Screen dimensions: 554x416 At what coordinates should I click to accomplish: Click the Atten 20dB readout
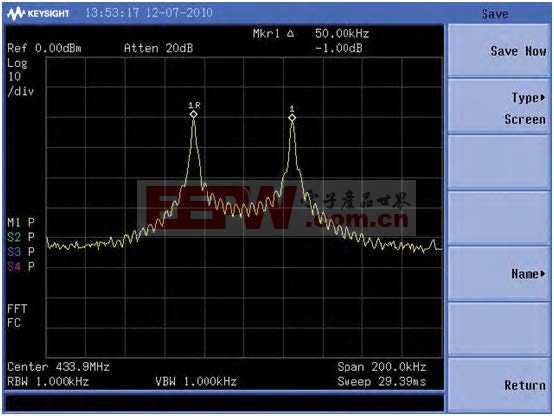[x=158, y=48]
